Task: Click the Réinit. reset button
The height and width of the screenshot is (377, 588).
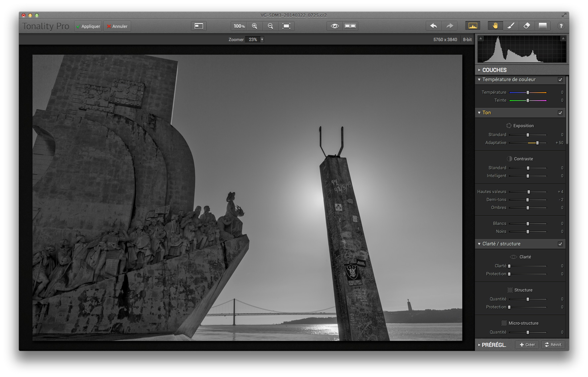Action: [553, 345]
